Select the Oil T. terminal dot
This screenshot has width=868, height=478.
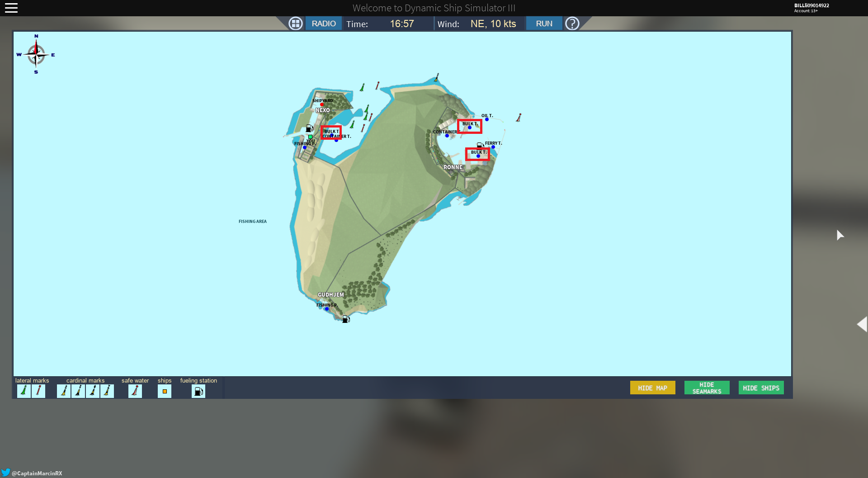[x=487, y=119]
